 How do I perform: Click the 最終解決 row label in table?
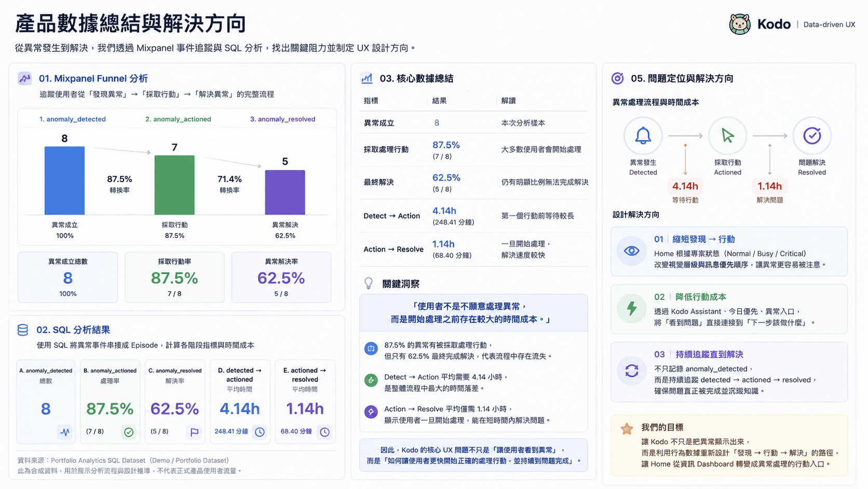379,182
